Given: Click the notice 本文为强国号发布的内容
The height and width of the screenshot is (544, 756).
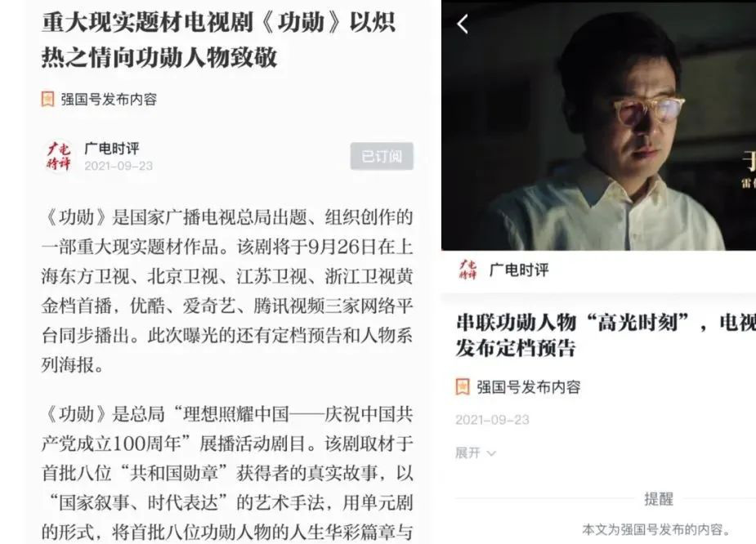Looking at the screenshot, I should pos(655,530).
